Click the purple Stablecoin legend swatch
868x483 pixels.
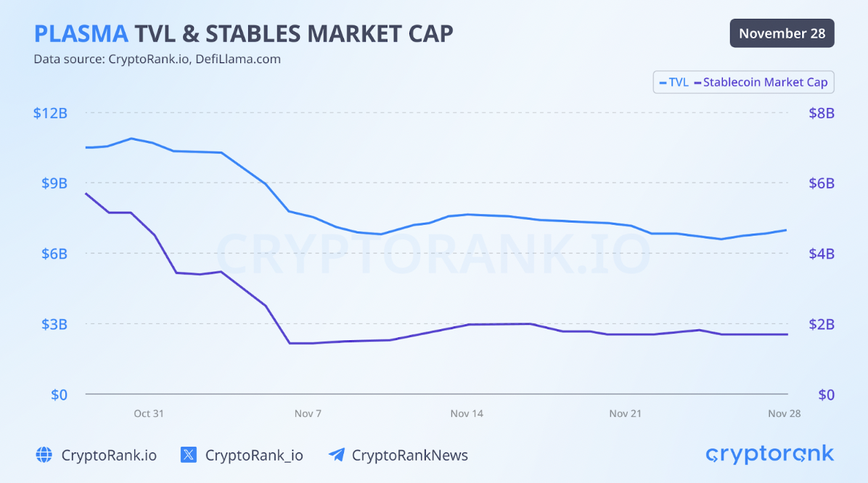(x=697, y=83)
